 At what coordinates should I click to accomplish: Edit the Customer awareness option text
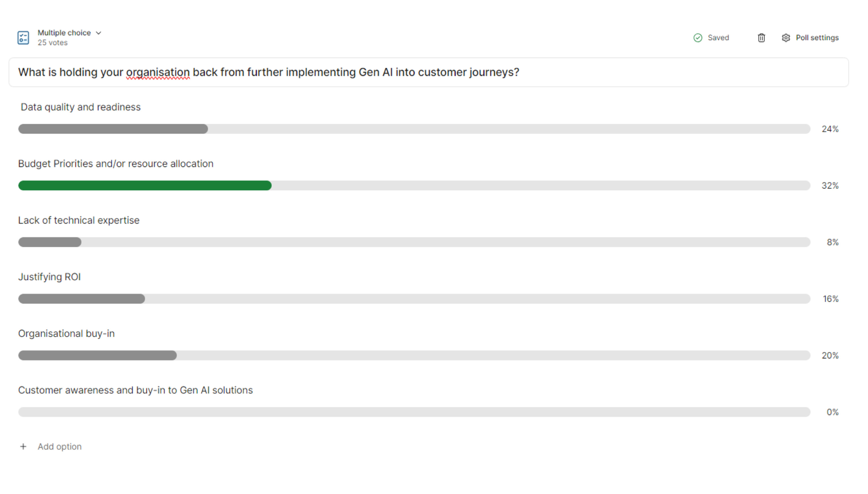[x=136, y=390]
